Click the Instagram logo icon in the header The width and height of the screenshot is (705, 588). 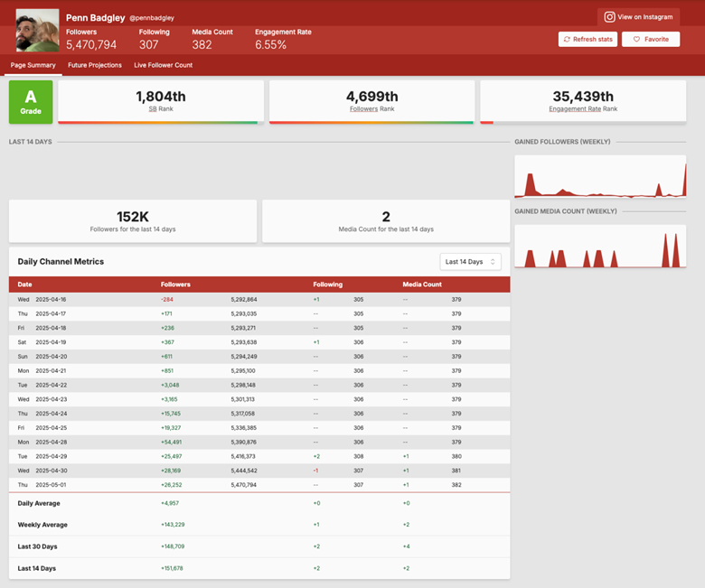coord(609,17)
